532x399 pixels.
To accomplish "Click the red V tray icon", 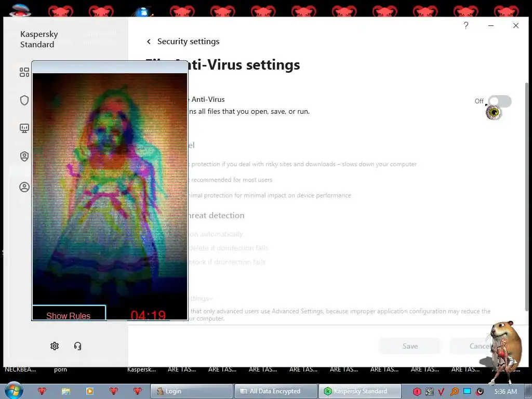I will point(441,392).
